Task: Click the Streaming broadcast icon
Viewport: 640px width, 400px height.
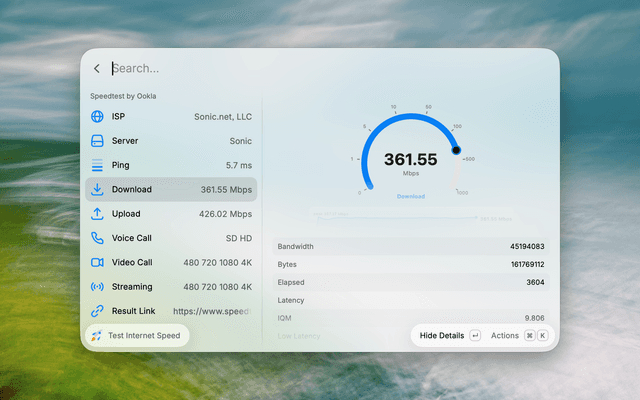Action: 97,287
